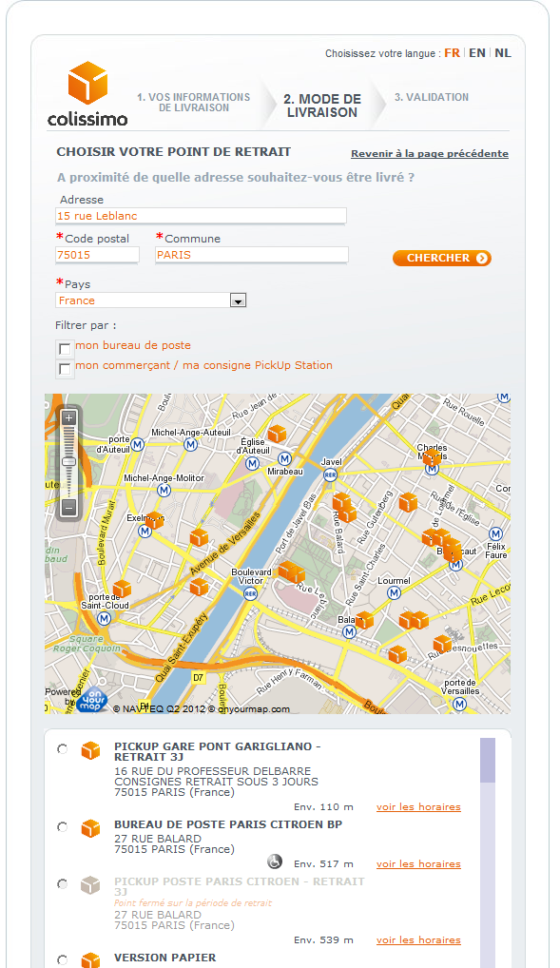Screen dimensions: 560x968
Task: Click Javel RER station icon
Action: click(x=330, y=475)
